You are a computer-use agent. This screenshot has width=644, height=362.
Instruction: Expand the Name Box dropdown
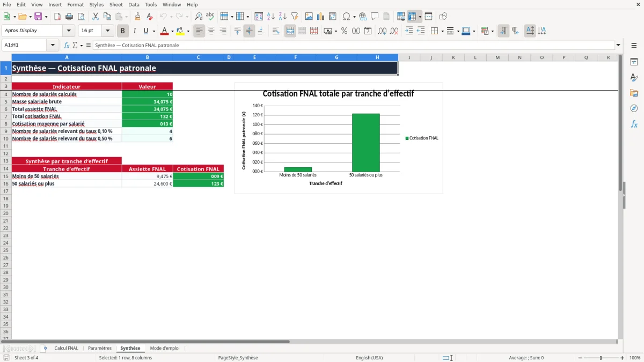(52, 45)
